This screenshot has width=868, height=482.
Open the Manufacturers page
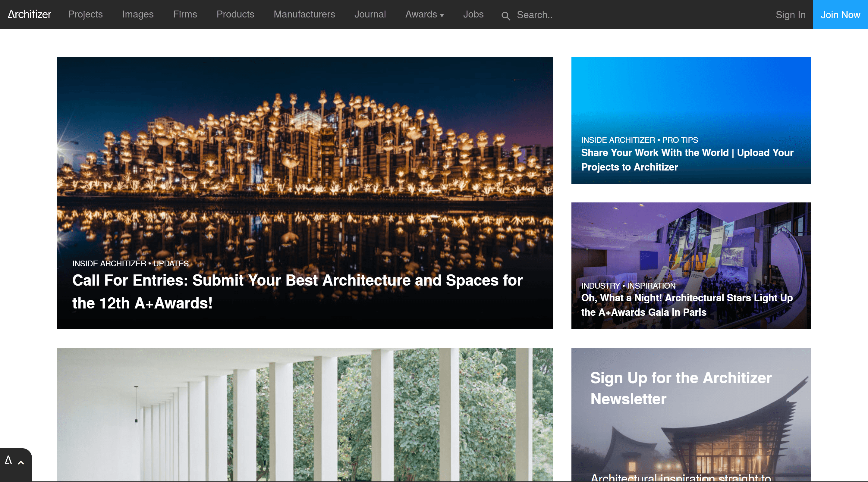304,14
